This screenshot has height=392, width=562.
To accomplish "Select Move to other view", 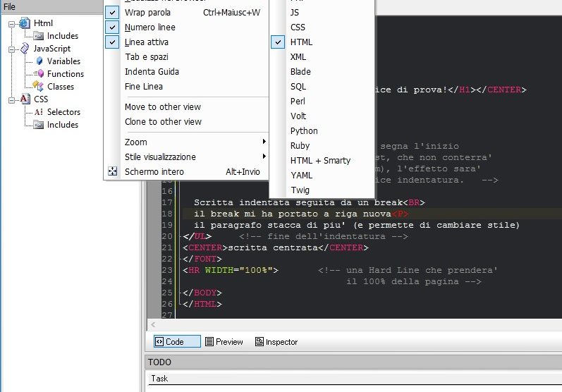I will [163, 107].
